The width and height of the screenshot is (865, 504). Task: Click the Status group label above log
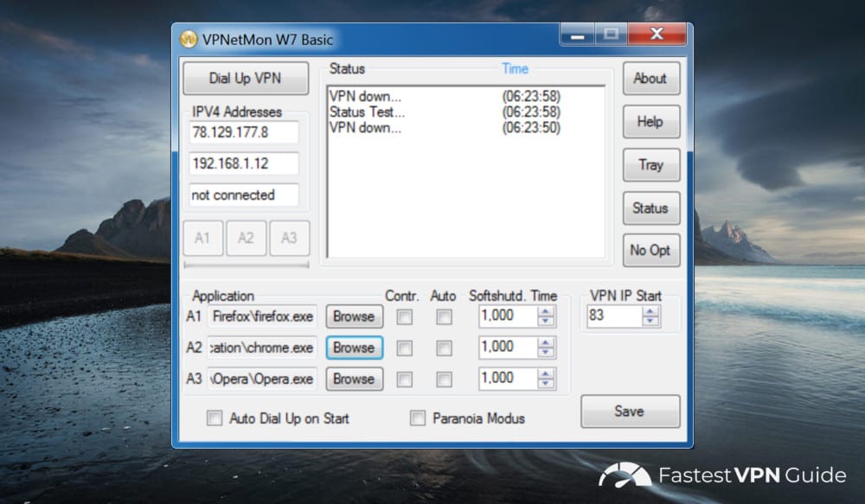click(347, 69)
